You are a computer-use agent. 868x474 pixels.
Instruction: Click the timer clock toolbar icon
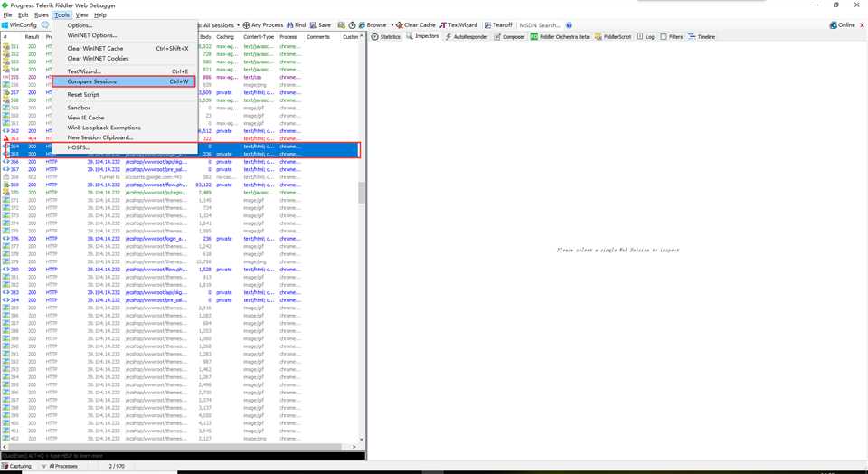pyautogui.click(x=352, y=25)
